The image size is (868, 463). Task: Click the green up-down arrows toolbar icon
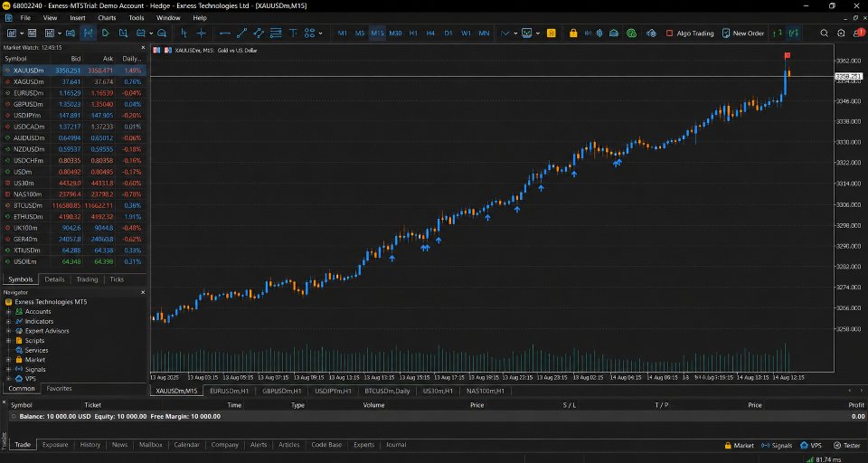click(778, 33)
